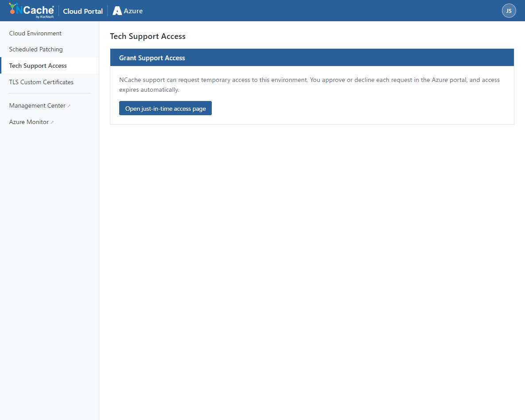
Task: Open the Azure Monitor external link
Action: [x=31, y=122]
